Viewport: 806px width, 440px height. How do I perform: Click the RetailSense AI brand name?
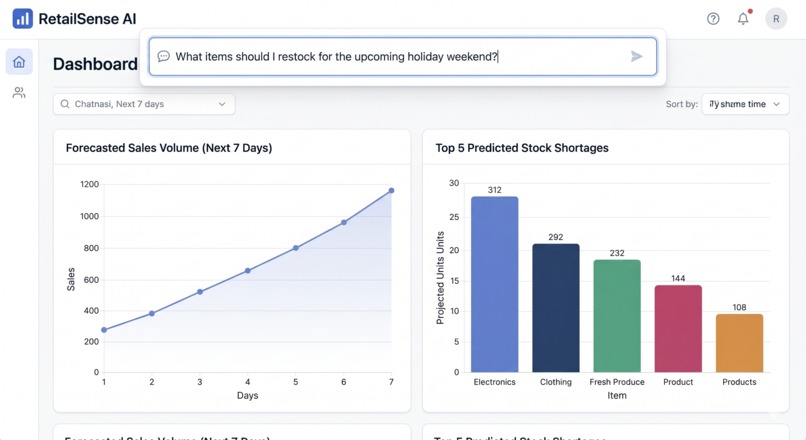87,19
